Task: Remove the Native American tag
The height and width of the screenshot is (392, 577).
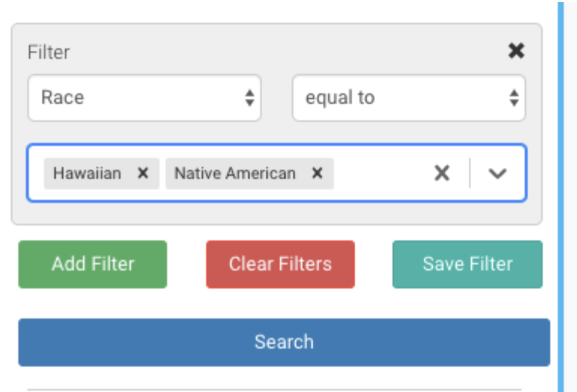Action: point(317,173)
